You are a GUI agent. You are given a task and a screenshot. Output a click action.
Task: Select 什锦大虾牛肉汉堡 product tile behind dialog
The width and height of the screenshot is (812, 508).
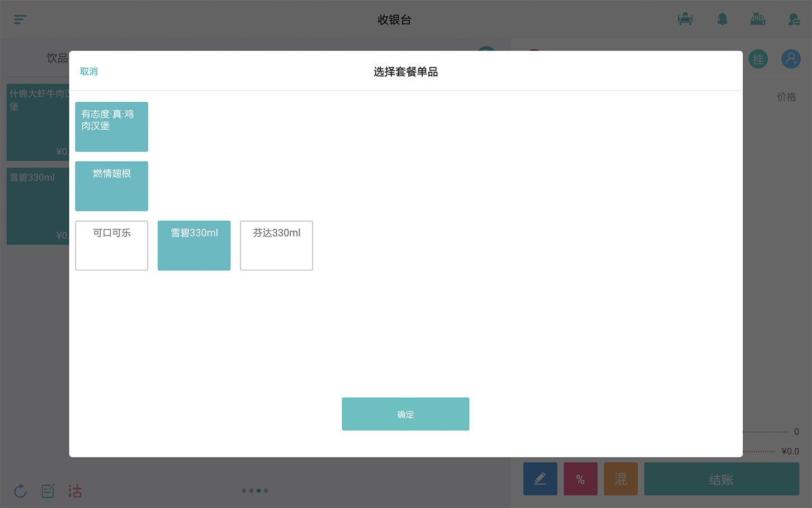pyautogui.click(x=38, y=123)
